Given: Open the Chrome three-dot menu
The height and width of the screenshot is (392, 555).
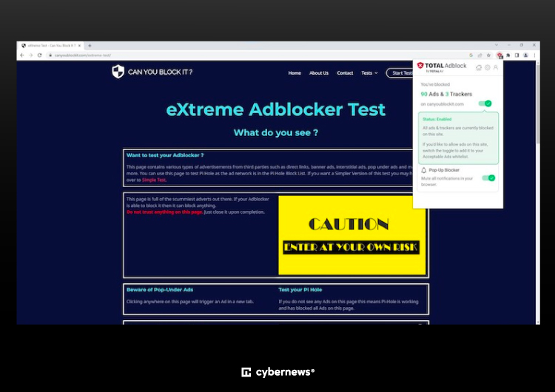Looking at the screenshot, I should point(534,55).
